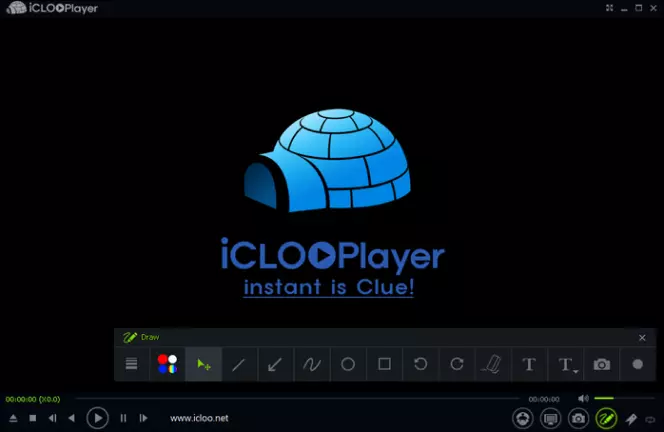Open the www.icloo.net link
The image size is (664, 432).
click(199, 418)
